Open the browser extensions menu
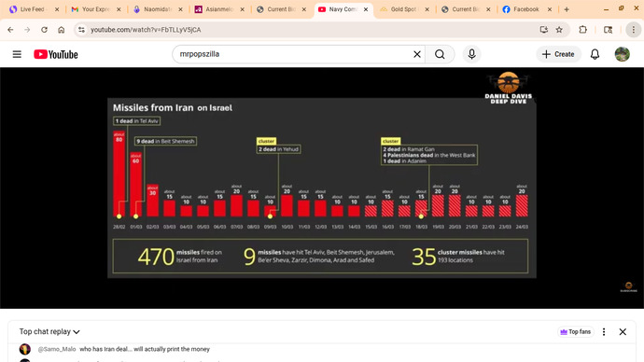 [582, 30]
